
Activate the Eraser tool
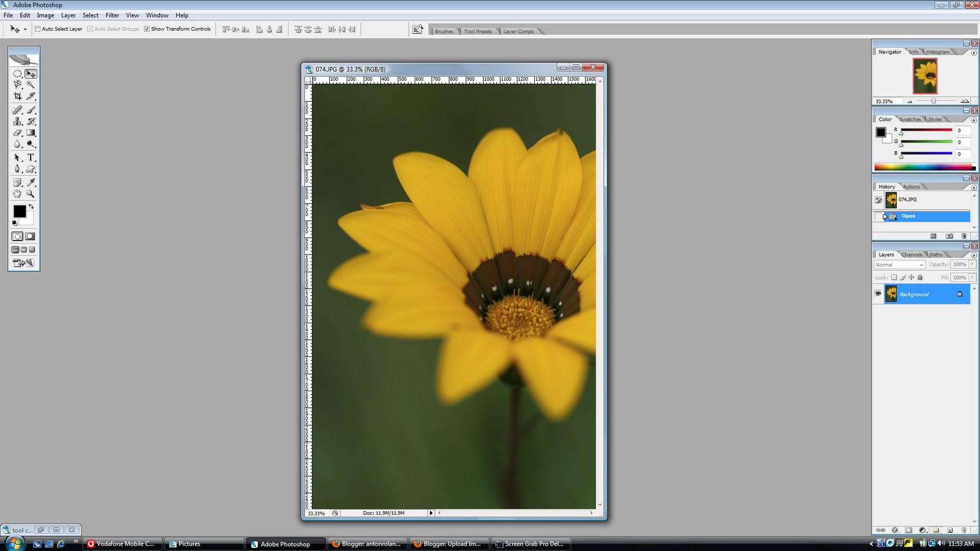17,133
